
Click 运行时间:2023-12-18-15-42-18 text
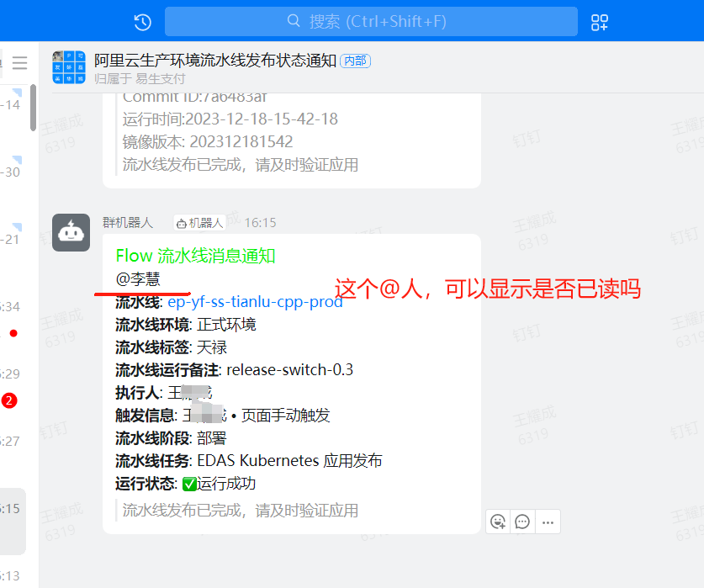230,119
